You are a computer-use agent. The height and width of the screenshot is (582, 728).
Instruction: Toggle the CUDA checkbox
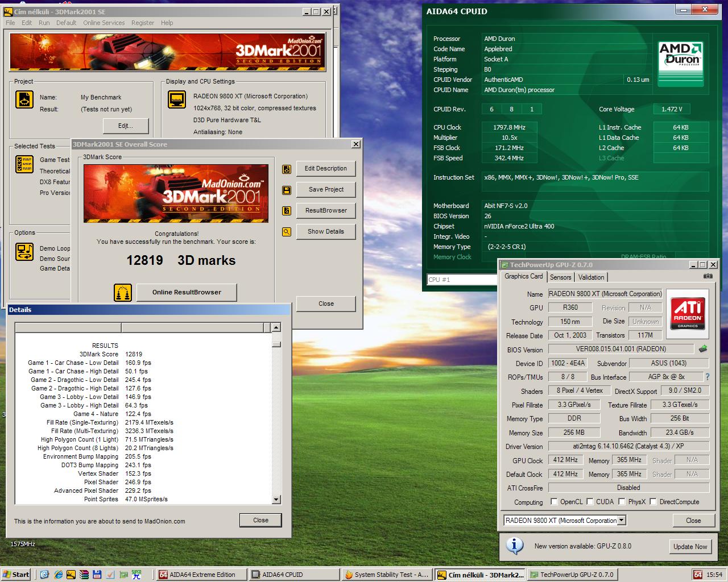pos(590,502)
